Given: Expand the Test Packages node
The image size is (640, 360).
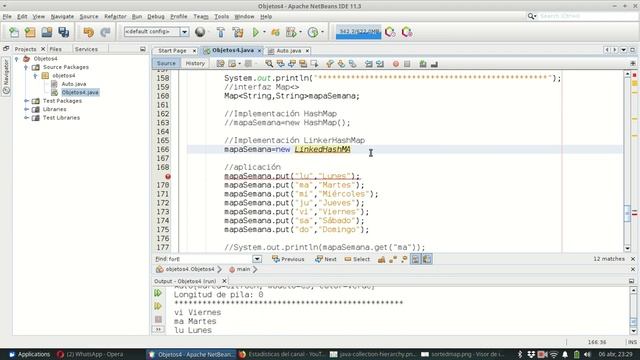Looking at the screenshot, I should click(26, 101).
